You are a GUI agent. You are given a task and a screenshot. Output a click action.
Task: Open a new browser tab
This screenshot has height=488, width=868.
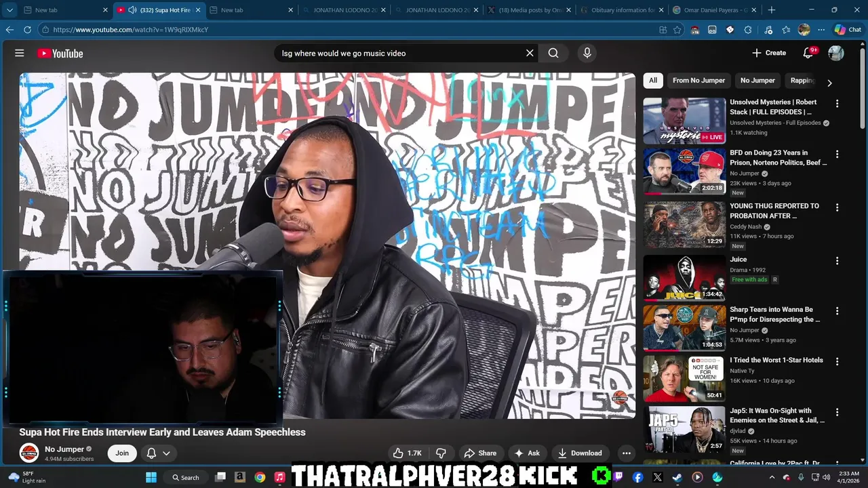pyautogui.click(x=772, y=10)
